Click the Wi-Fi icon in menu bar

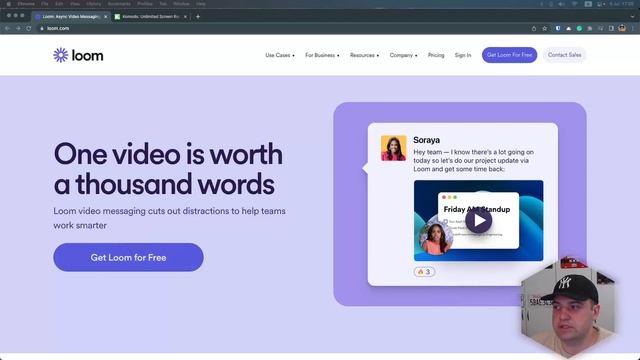pos(575,4)
